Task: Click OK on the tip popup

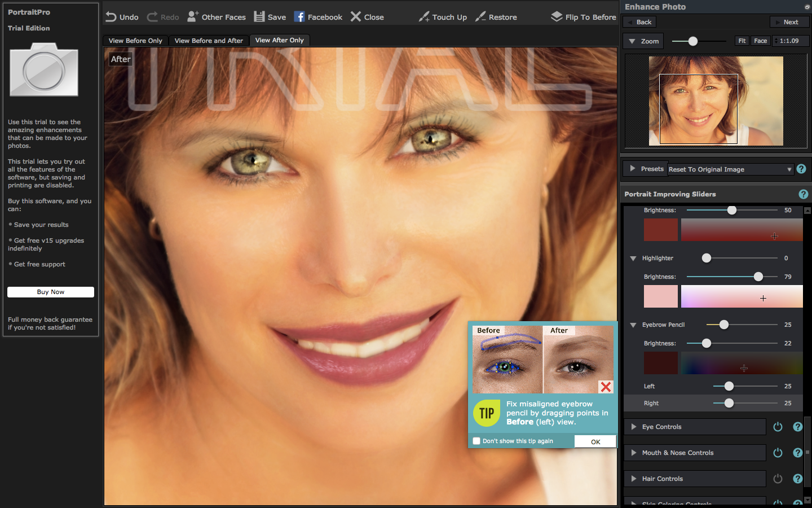Action: point(595,442)
